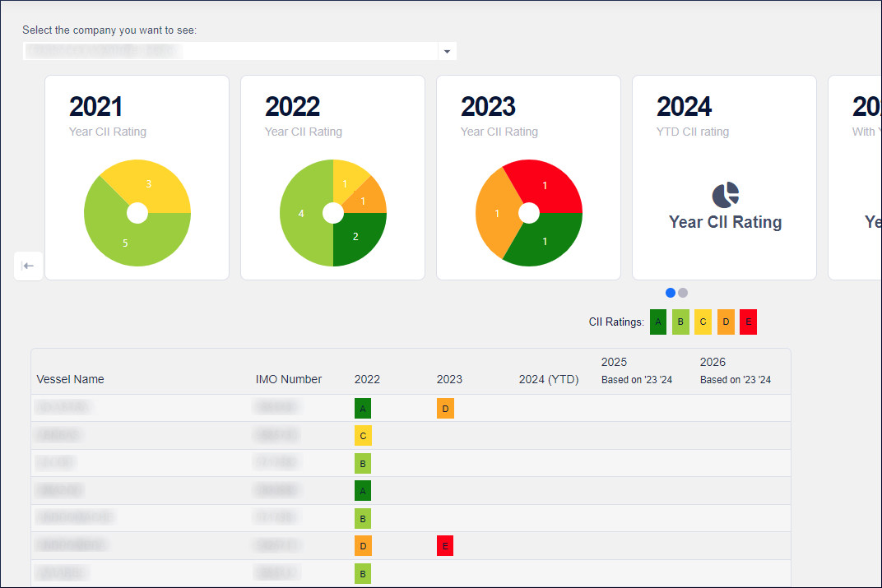The image size is (882, 588).
Task: Click the yellow C rating badge in 2022 column
Action: pos(363,436)
